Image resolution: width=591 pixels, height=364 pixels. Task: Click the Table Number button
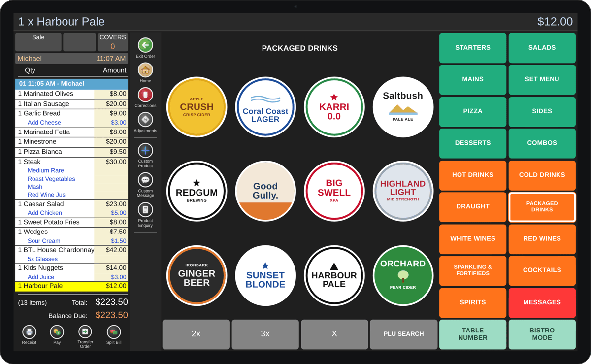473,334
